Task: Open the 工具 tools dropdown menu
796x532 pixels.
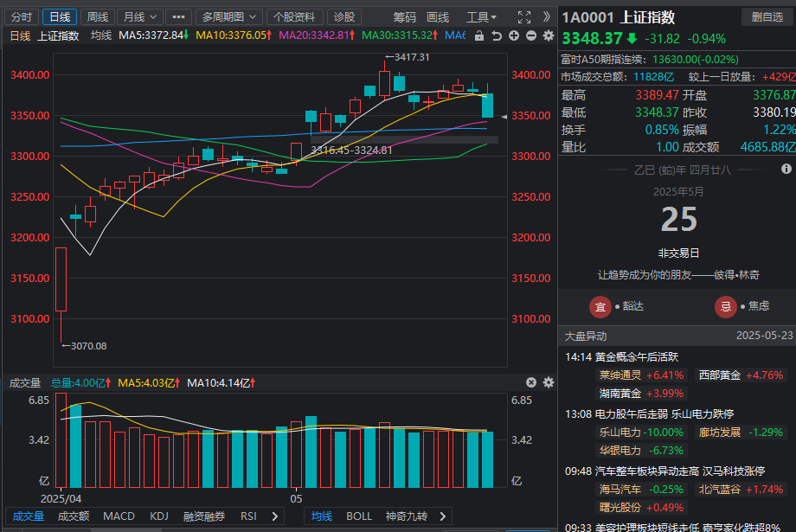Action: [x=481, y=16]
